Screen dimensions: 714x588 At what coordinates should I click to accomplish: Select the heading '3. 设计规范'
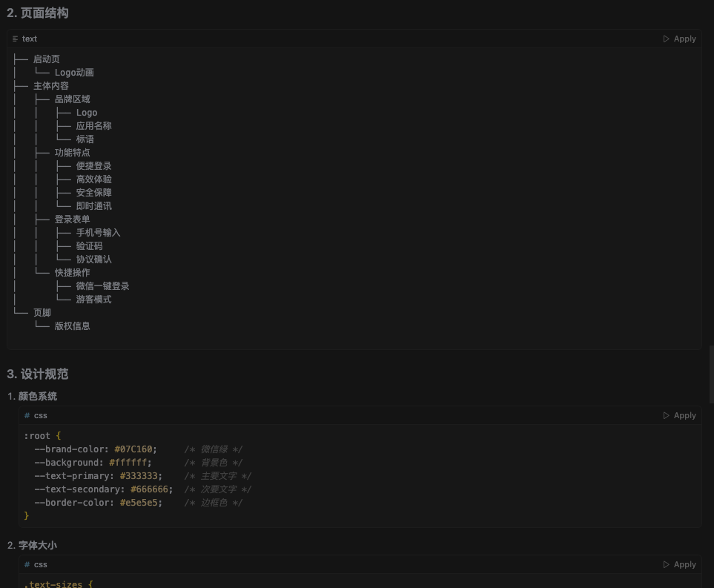click(x=37, y=374)
